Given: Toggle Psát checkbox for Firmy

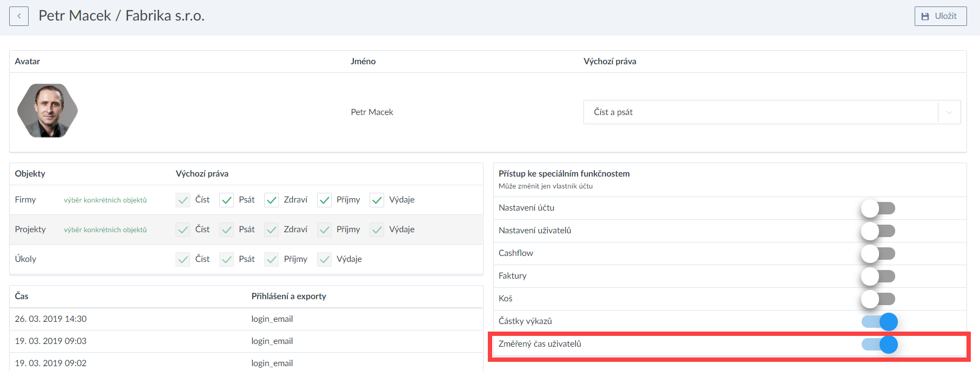Looking at the screenshot, I should (226, 200).
